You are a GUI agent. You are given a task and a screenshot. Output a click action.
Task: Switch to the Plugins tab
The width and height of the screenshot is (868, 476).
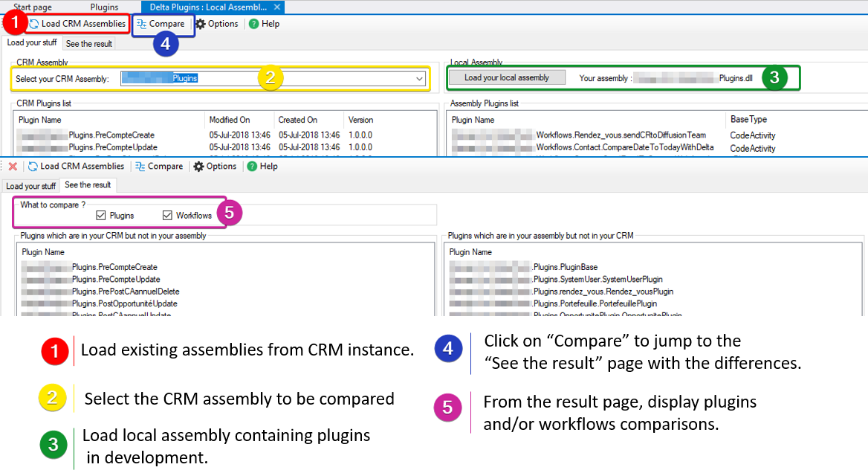pyautogui.click(x=104, y=7)
